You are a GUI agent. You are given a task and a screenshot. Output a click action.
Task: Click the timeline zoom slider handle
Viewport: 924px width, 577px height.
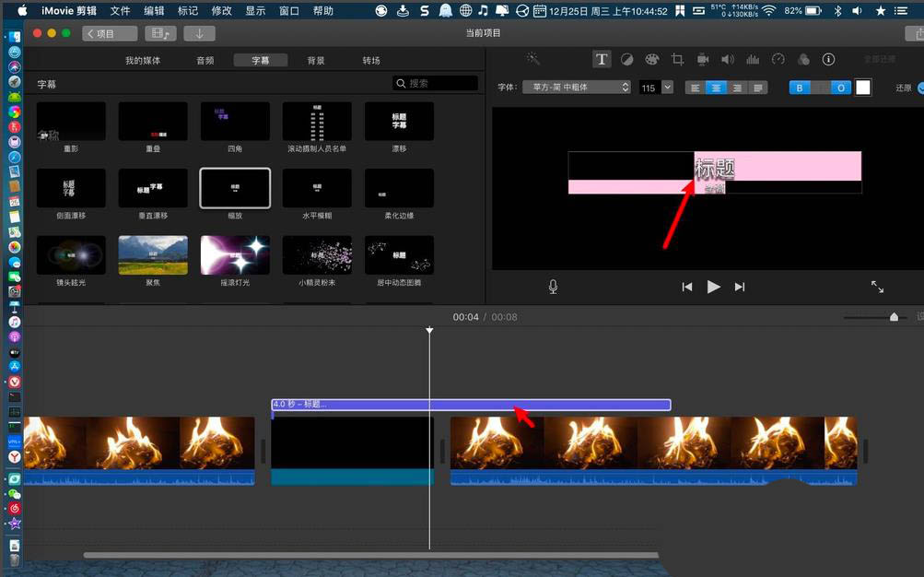894,317
